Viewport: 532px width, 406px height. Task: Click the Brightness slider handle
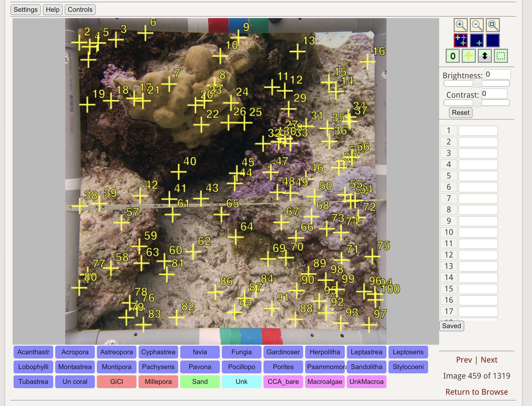[477, 83]
